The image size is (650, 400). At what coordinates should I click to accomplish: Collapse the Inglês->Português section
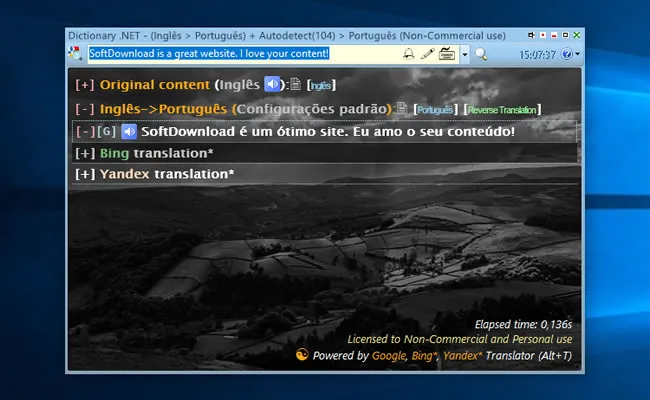[x=85, y=109]
